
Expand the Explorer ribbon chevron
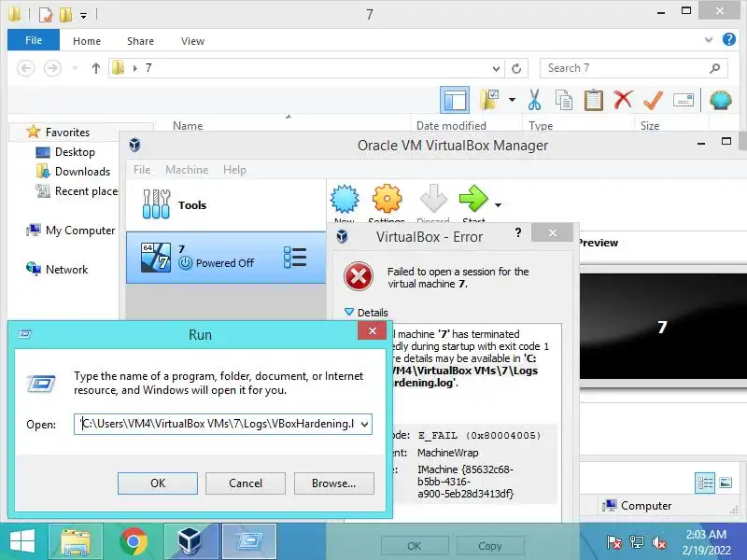pyautogui.click(x=709, y=40)
